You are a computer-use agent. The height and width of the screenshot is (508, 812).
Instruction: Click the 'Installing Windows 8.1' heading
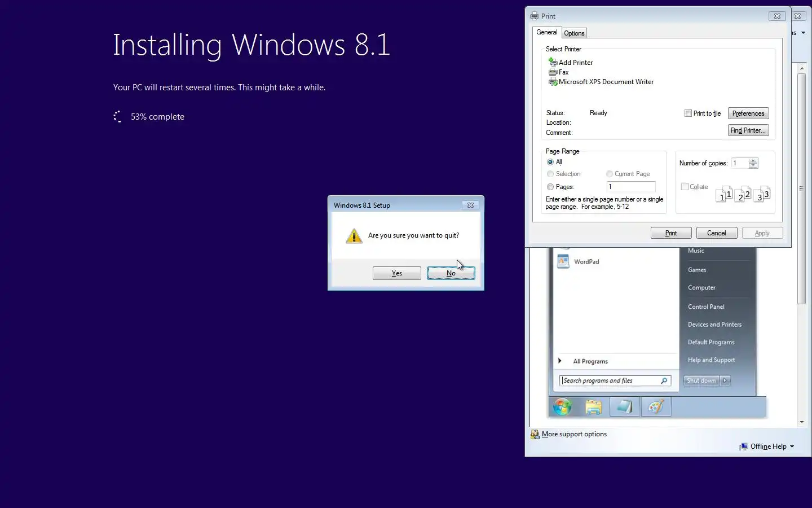point(251,45)
